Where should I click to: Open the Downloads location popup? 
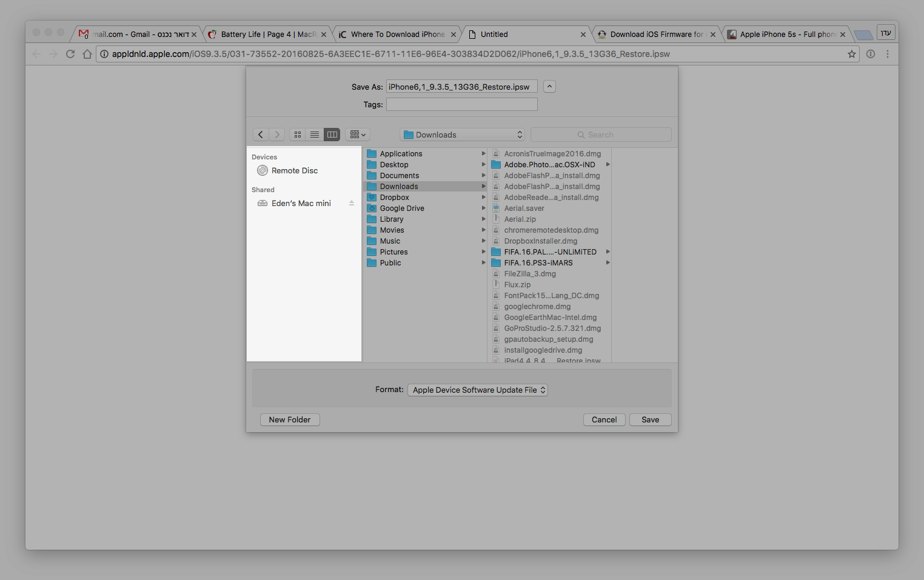[x=463, y=135]
